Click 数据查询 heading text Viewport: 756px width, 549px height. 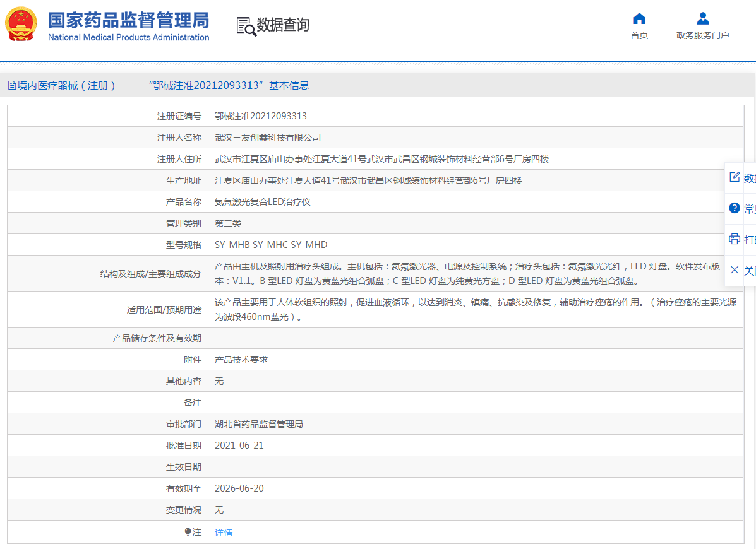[283, 25]
